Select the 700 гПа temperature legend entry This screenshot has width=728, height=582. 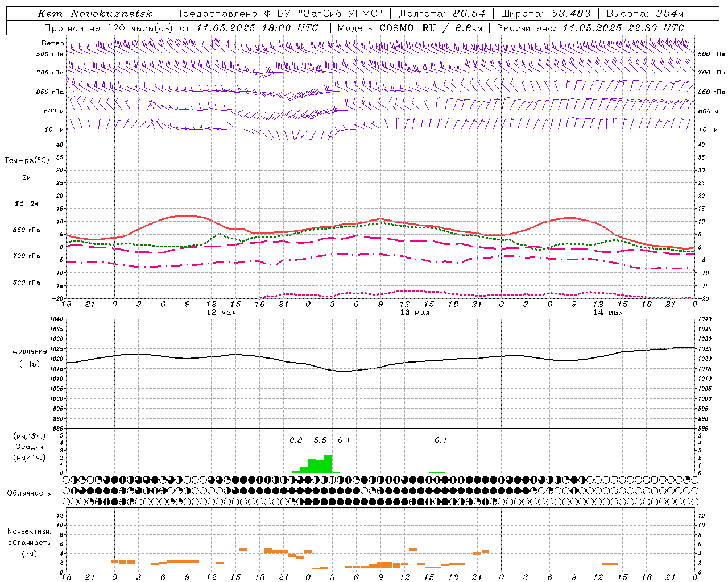(27, 256)
